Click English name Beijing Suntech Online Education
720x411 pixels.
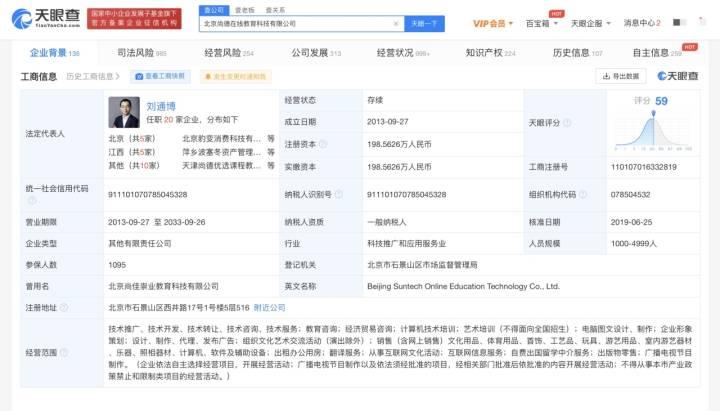[463, 286]
